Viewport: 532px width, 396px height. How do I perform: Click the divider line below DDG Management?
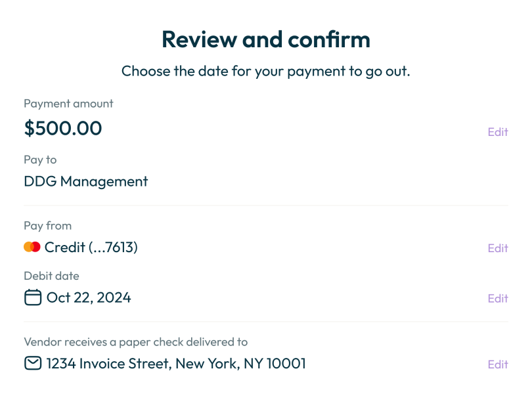click(266, 206)
